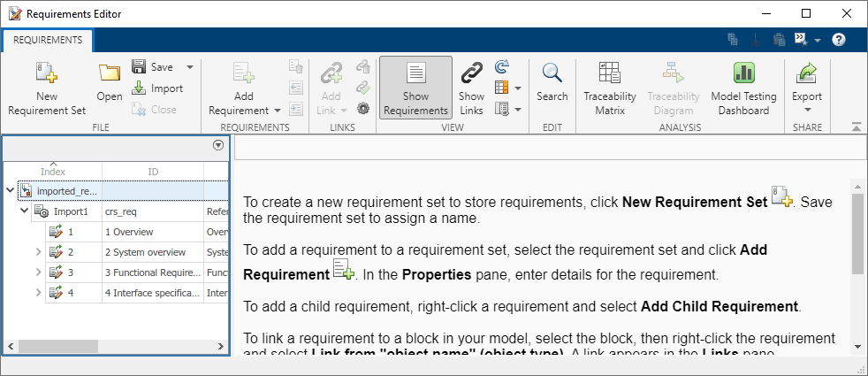Click the Add Requirement icon
868x376 pixels.
click(x=244, y=73)
